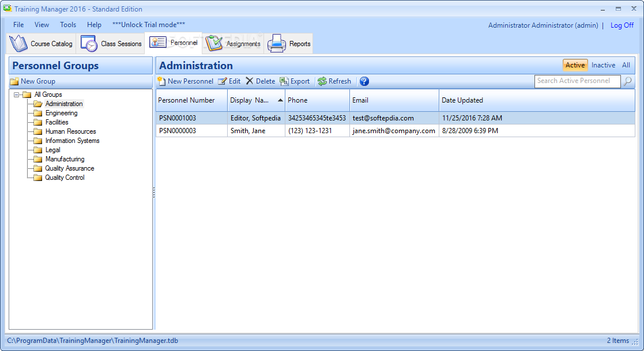Sort by Display Name column arrow

(280, 100)
